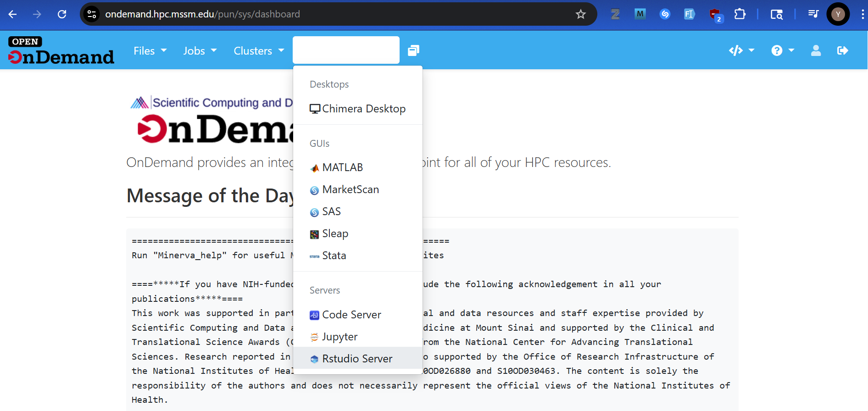Image resolution: width=868 pixels, height=411 pixels.
Task: Click the line starting 'Translational Science Awards'
Action: click(x=212, y=342)
